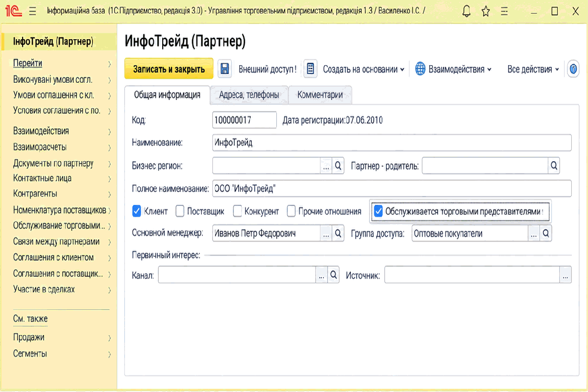Open Продажи under См. также
This screenshot has width=588, height=392.
(62, 337)
